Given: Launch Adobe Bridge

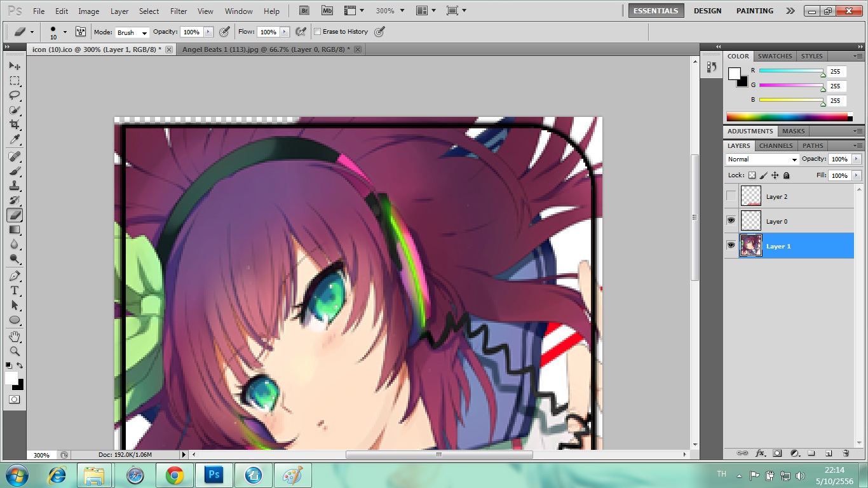Looking at the screenshot, I should [x=304, y=11].
